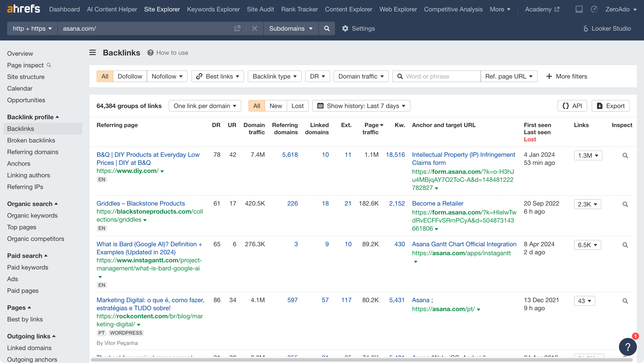The image size is (644, 363).
Task: Clear the URL input with the X icon
Action: pyautogui.click(x=254, y=28)
